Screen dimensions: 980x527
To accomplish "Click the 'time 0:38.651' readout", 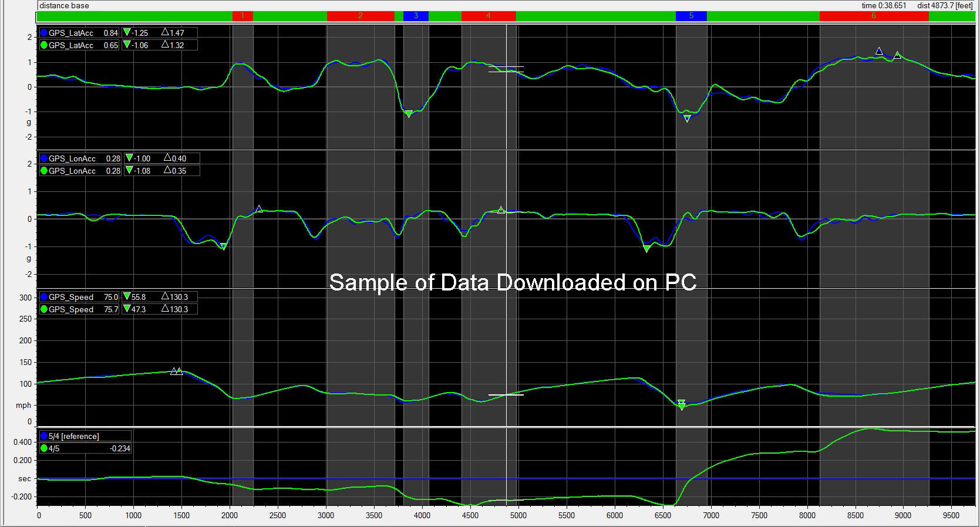I will pos(884,5).
